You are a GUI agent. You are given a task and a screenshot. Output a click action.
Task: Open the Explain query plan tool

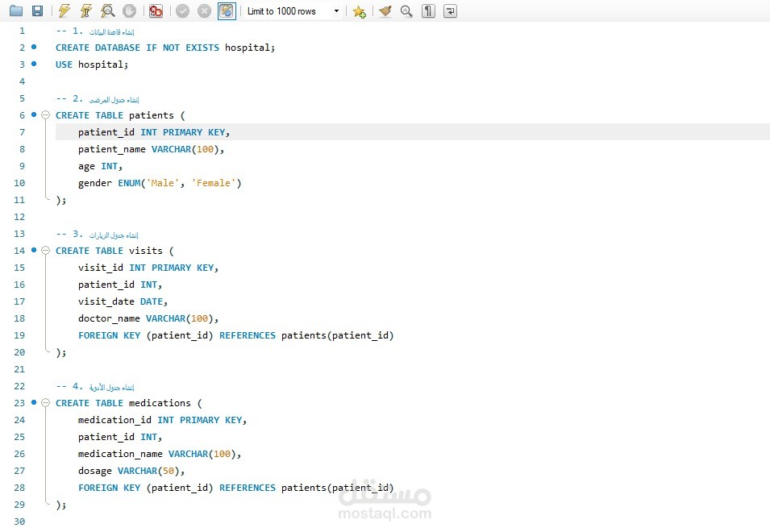106,10
